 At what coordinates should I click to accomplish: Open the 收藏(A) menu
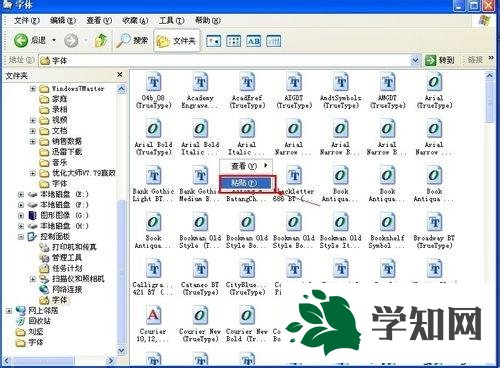pyautogui.click(x=135, y=20)
